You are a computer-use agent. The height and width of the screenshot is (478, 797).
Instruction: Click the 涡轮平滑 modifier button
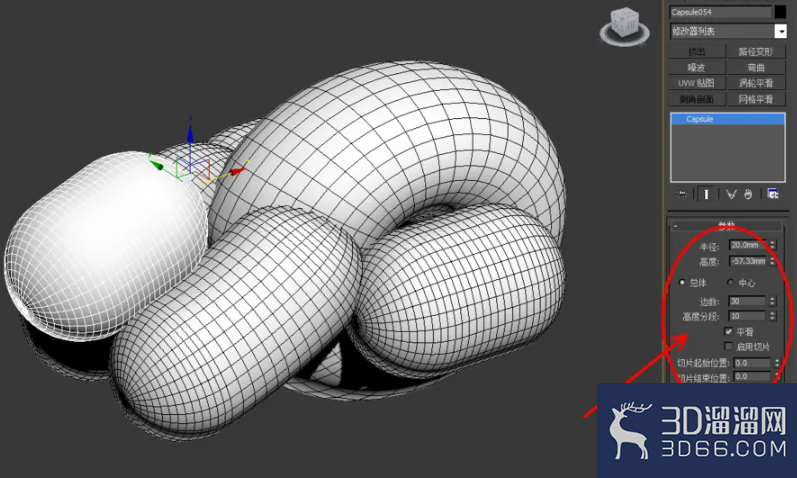pyautogui.click(x=756, y=83)
